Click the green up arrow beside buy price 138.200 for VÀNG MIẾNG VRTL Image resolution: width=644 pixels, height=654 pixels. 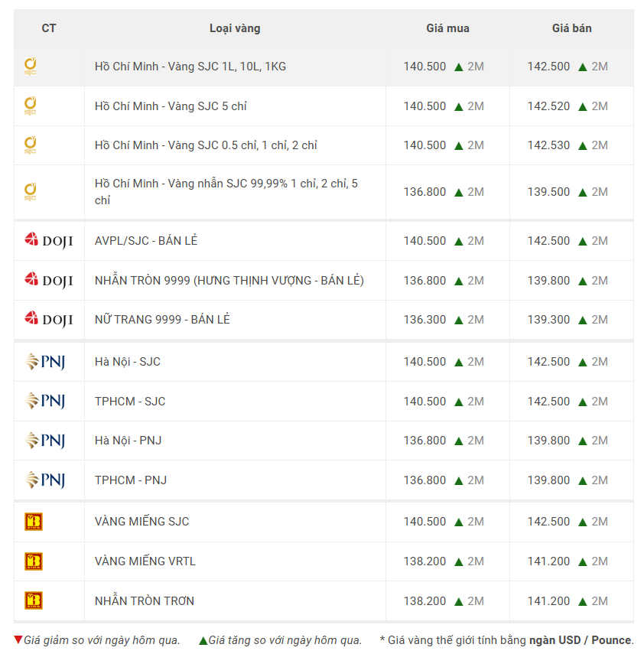point(459,561)
